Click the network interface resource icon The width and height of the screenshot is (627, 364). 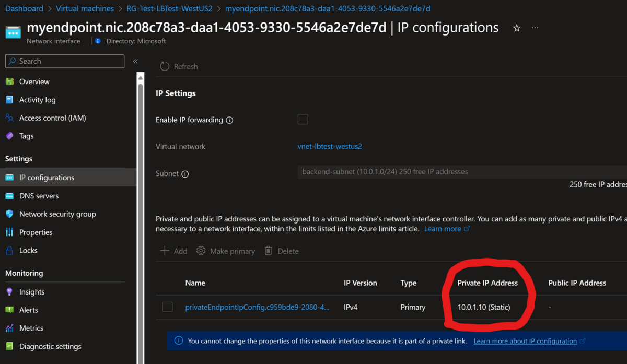pos(14,32)
